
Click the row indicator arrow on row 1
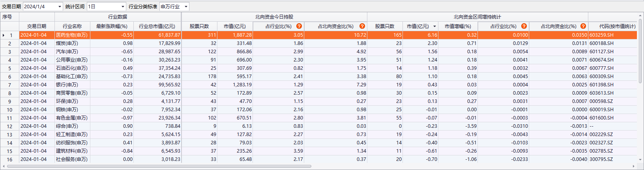[x=4, y=35]
